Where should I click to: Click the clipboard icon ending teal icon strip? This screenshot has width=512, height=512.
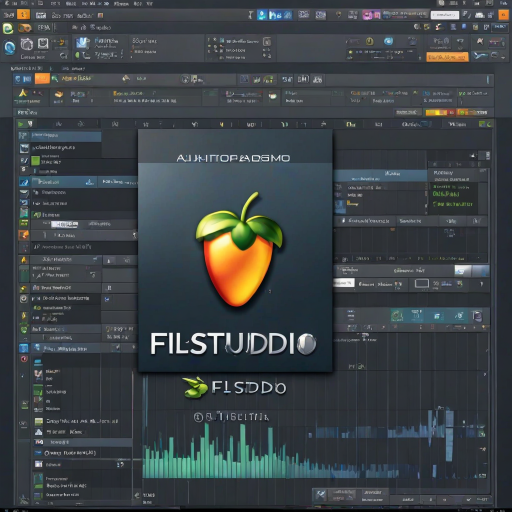[x=478, y=316]
